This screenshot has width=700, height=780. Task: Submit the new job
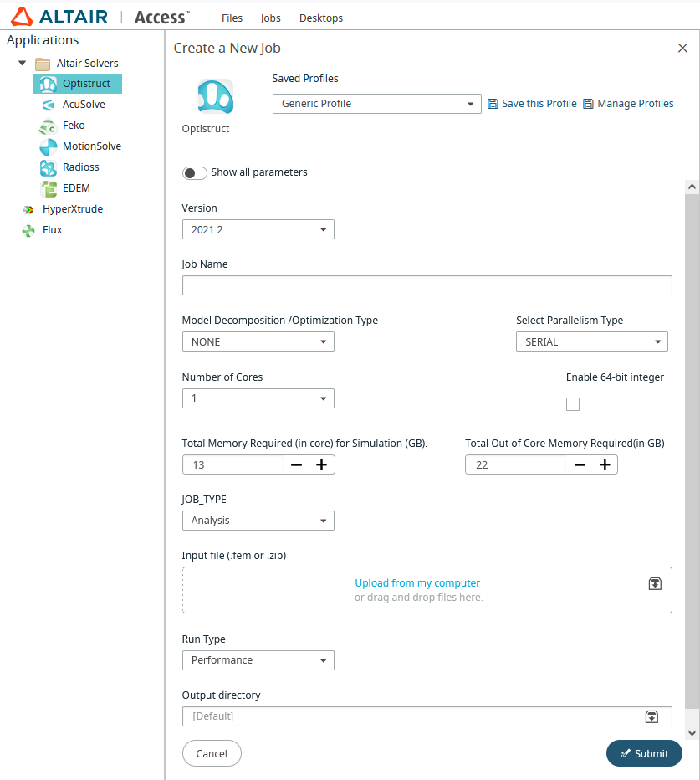coord(643,753)
